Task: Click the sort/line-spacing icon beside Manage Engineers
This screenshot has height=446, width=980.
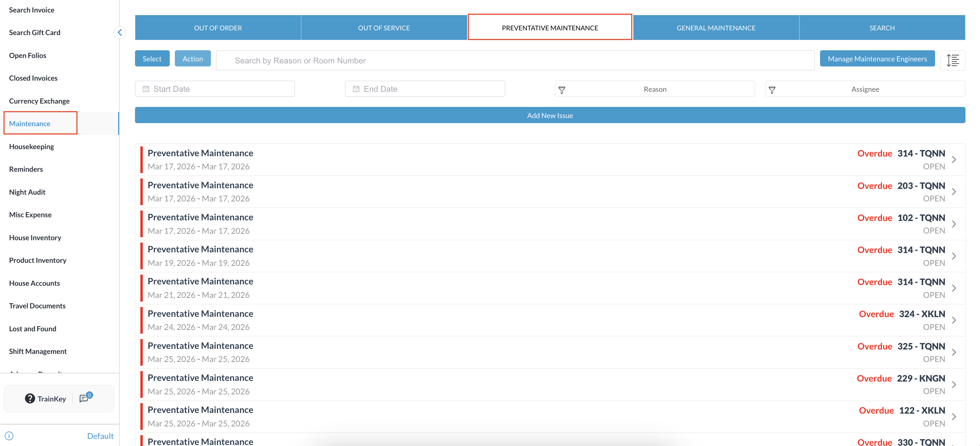Action: pos(952,60)
